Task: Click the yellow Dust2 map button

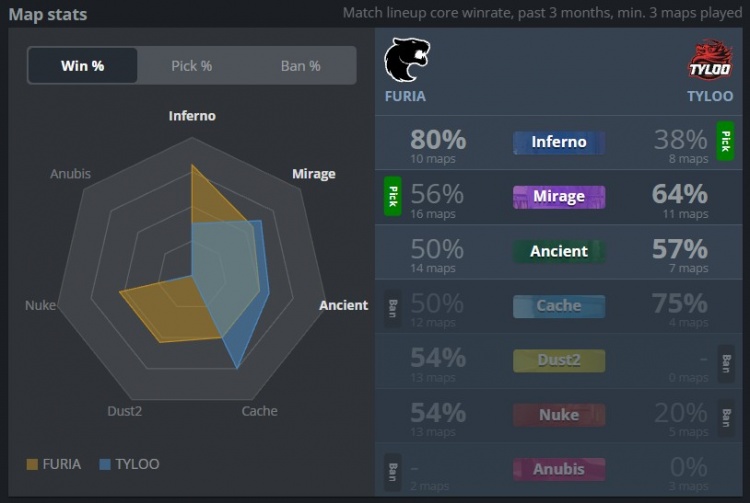Action: pos(559,360)
